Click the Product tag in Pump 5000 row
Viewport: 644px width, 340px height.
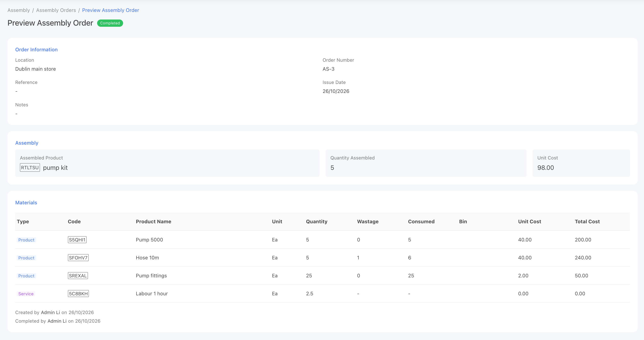(x=26, y=240)
